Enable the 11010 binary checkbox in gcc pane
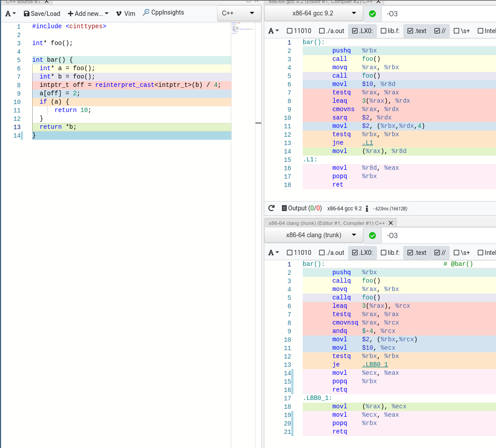 point(299,31)
